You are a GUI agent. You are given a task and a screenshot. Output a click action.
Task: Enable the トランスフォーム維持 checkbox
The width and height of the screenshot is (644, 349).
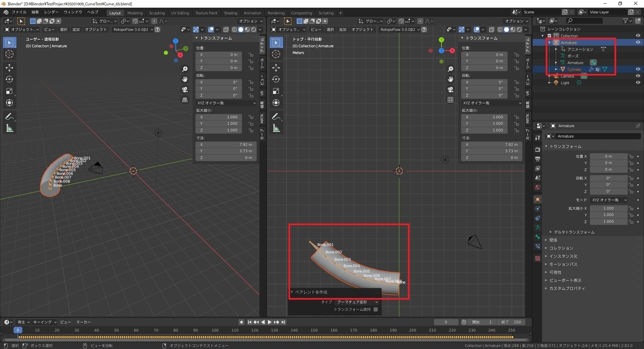[x=376, y=309]
